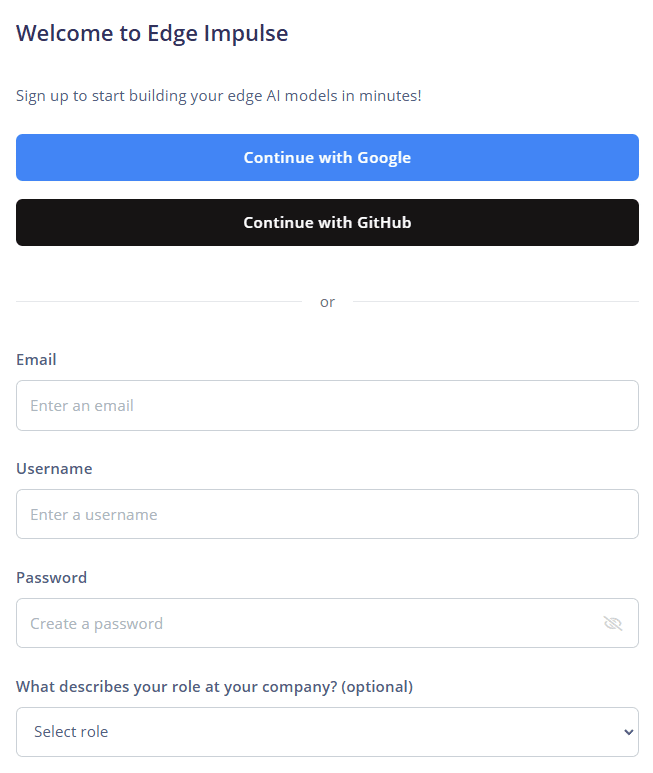The height and width of the screenshot is (773, 653).
Task: Click the Sign up tagline text
Action: pos(218,96)
